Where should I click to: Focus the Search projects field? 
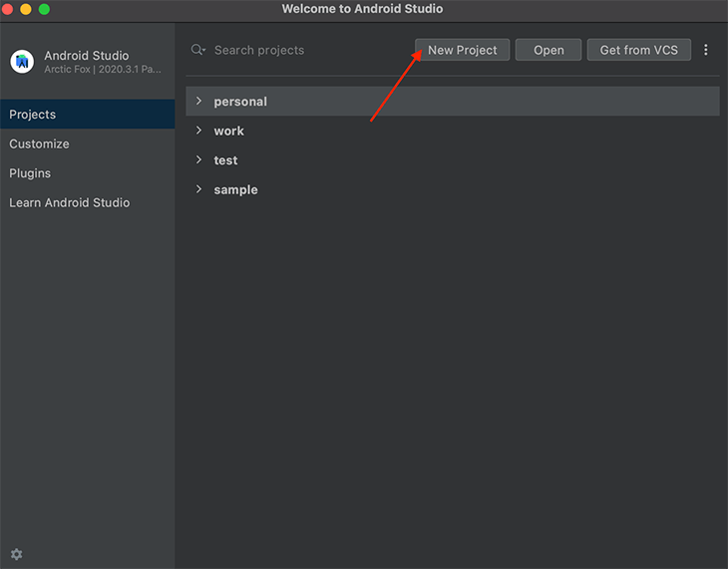tap(297, 50)
